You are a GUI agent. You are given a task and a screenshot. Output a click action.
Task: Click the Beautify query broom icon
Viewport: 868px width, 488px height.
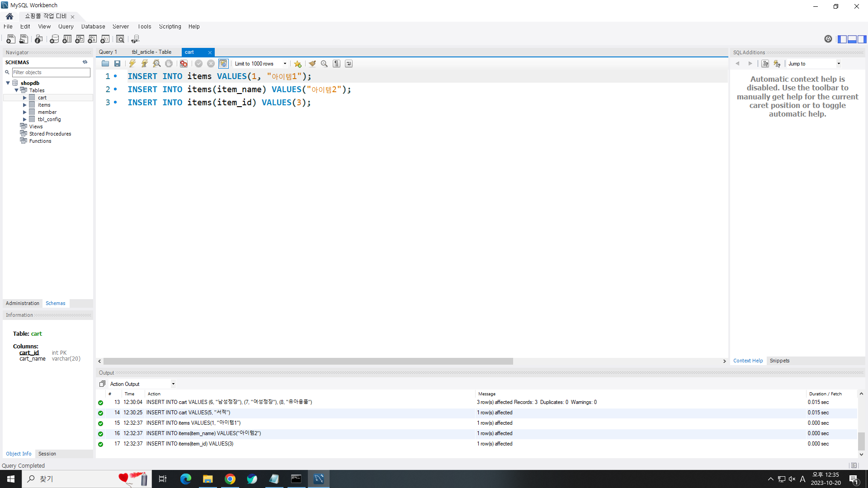pos(312,64)
